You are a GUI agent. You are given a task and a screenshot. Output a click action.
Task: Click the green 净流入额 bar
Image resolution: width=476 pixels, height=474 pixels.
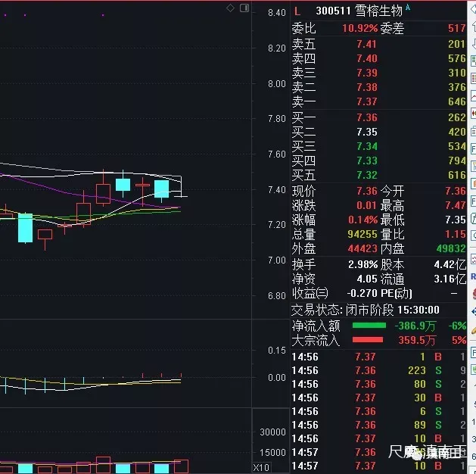tap(369, 326)
